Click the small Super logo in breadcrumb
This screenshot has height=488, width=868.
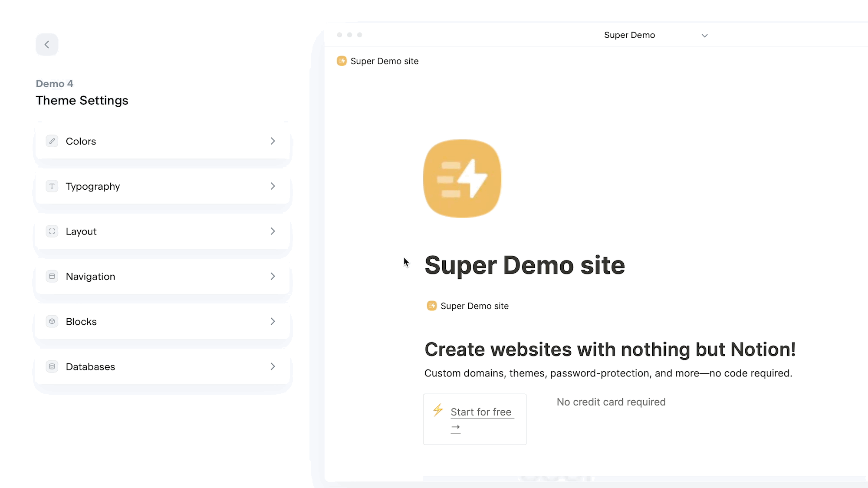tap(342, 61)
